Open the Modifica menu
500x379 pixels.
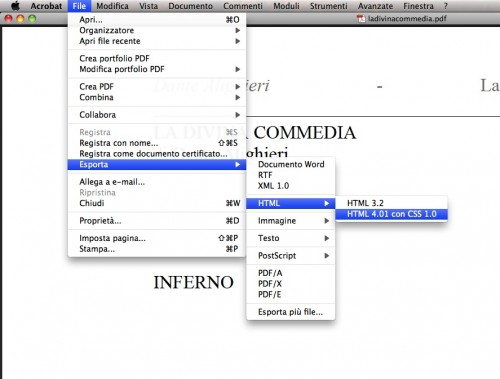tap(112, 6)
